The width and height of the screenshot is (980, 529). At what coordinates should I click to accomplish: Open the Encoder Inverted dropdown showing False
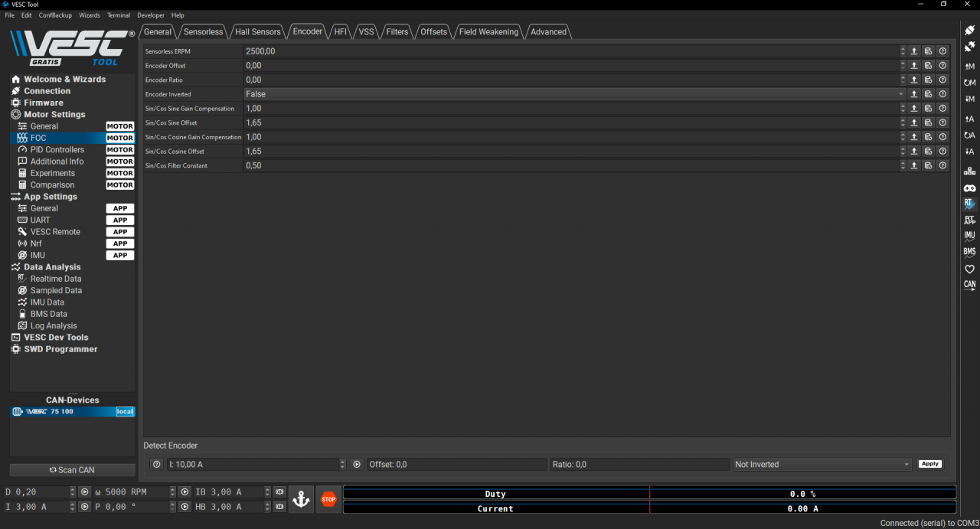575,94
